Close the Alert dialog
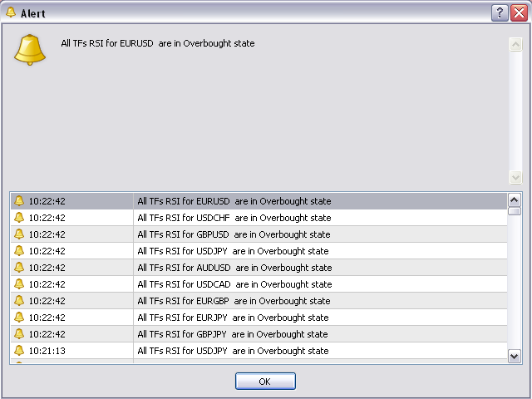The image size is (532, 399). (x=519, y=13)
